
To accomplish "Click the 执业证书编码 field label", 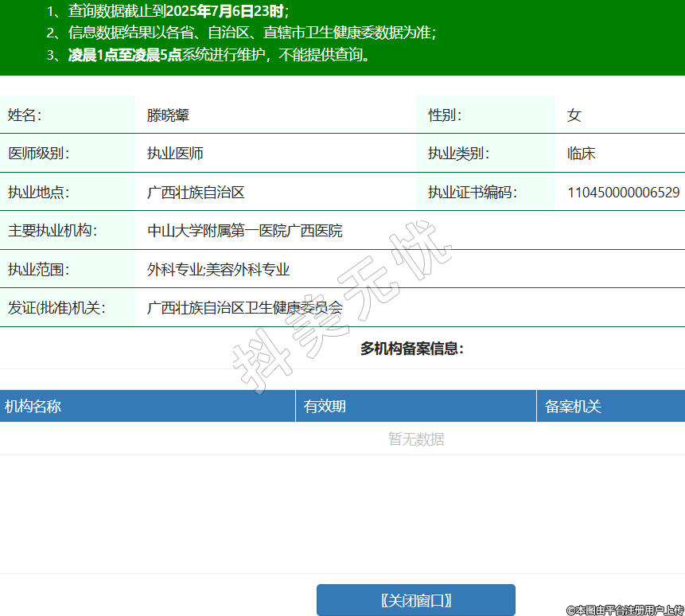I will [x=473, y=192].
